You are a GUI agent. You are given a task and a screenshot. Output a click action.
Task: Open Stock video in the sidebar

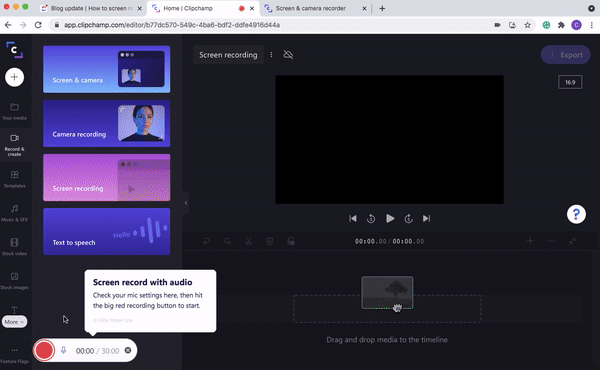tap(15, 247)
